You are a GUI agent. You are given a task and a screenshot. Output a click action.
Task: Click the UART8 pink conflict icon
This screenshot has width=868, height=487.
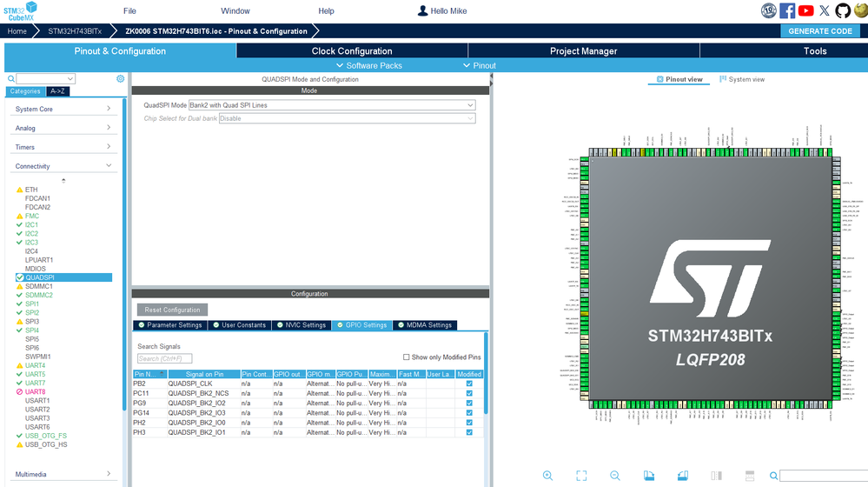(20, 391)
